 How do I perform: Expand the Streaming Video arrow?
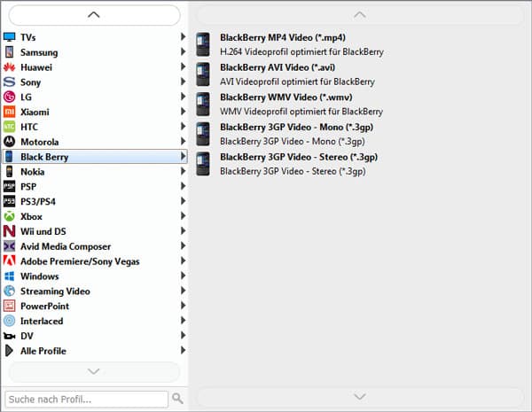183,291
